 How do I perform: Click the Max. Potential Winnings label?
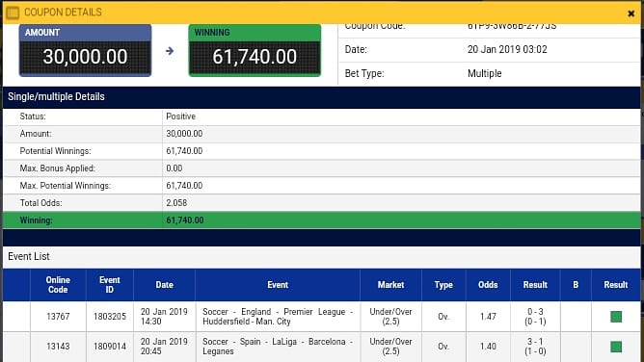tap(66, 186)
